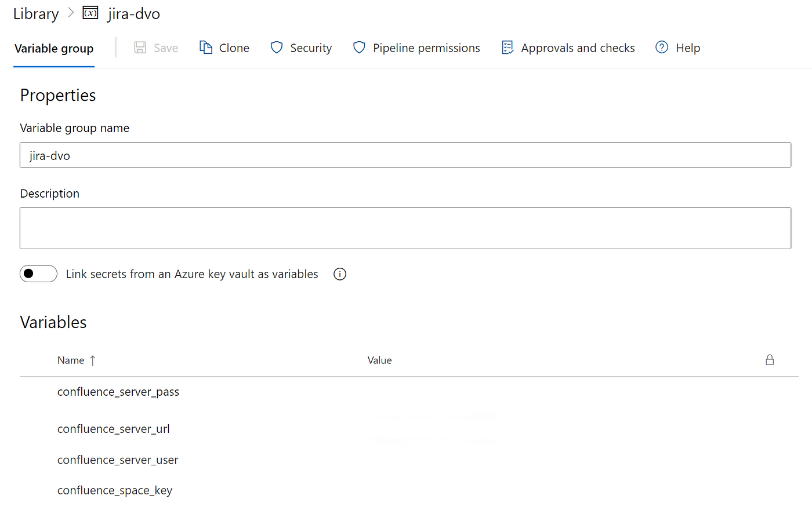
Task: Toggle Link secrets from Azure key vault
Action: (38, 274)
